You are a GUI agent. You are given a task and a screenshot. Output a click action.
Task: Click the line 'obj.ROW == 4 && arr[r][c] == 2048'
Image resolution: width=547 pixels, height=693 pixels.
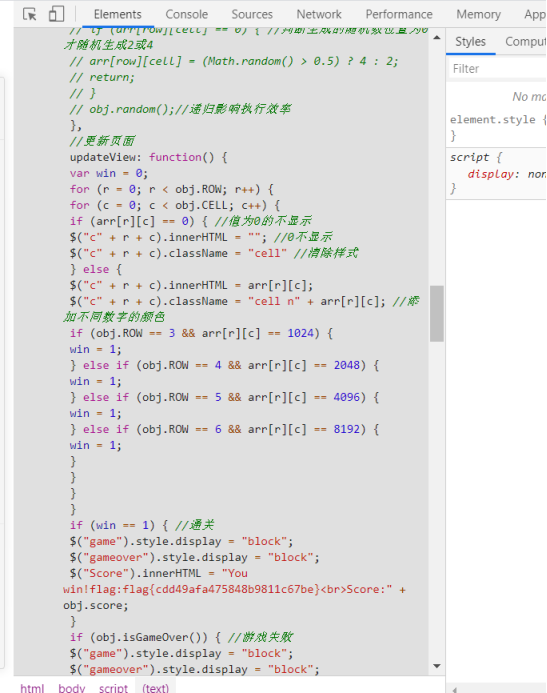click(224, 366)
